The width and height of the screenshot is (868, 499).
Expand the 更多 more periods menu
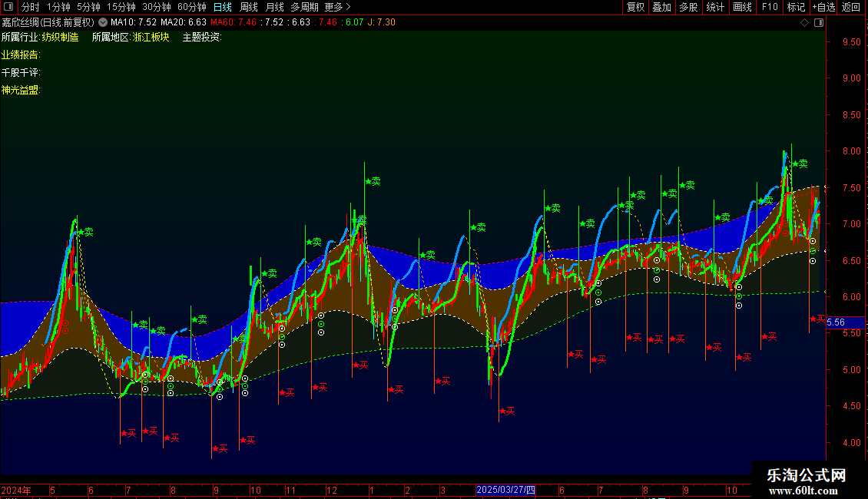tap(338, 7)
